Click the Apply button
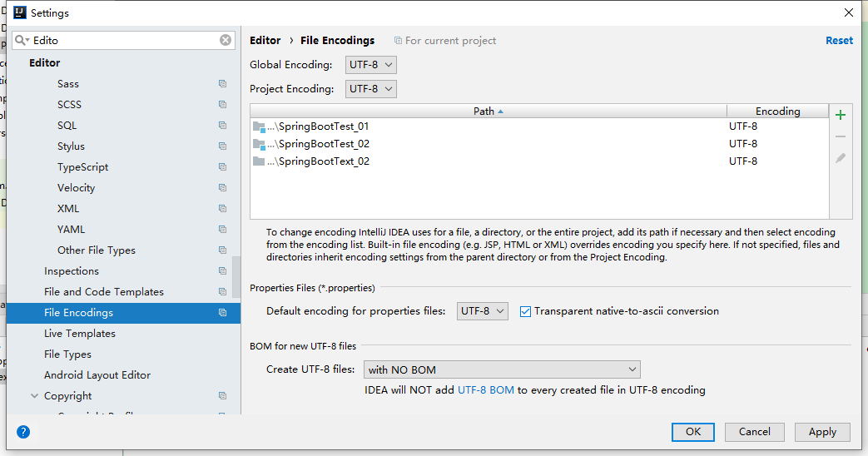868x456 pixels. point(822,432)
